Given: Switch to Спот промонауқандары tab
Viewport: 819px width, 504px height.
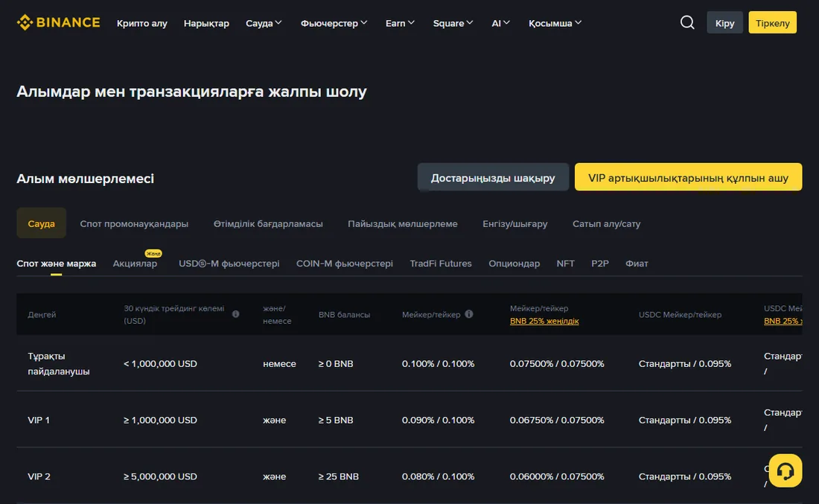Looking at the screenshot, I should (134, 223).
